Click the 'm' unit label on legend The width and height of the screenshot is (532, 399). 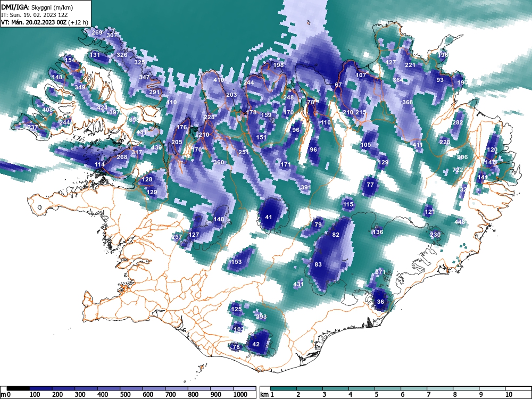click(3, 395)
